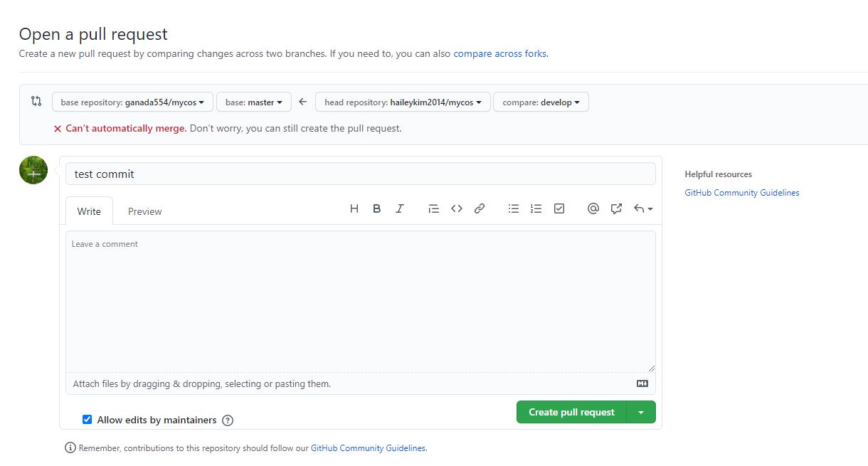Insert a bulleted list
Image resolution: width=868 pixels, height=466 pixels.
point(514,208)
